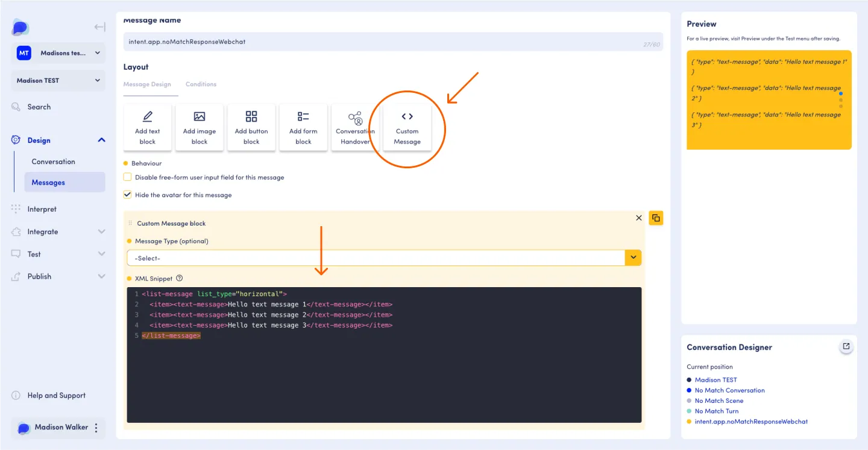Click code line 2 in XML editor

271,305
